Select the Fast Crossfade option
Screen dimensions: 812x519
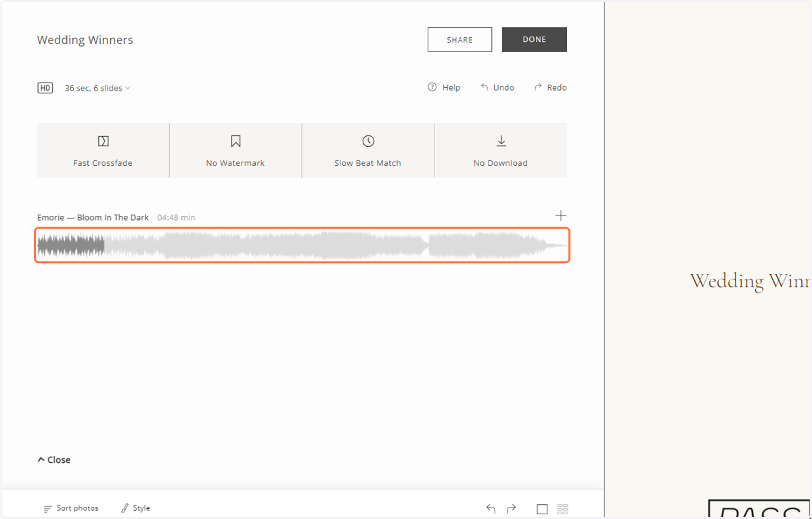pos(103,150)
